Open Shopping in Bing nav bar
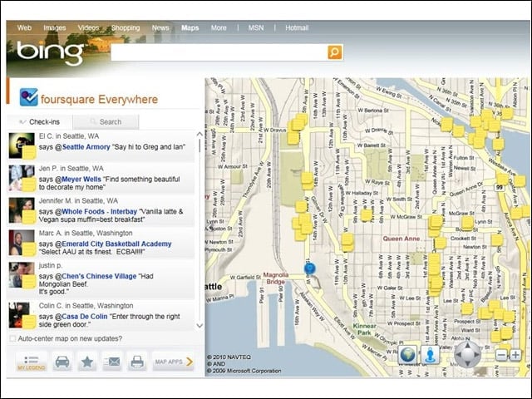The height and width of the screenshot is (399, 532). tap(126, 27)
